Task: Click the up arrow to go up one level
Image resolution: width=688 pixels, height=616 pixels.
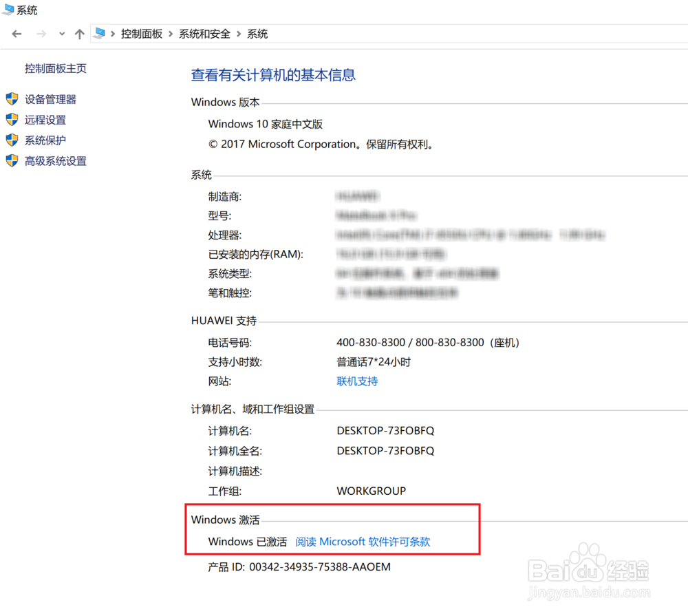Action: pos(79,33)
